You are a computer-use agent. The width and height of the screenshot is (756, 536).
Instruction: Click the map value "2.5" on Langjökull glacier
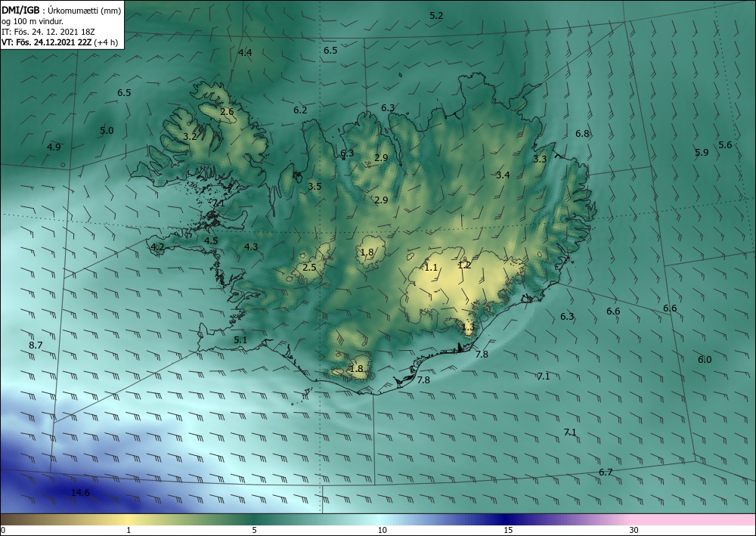pos(309,267)
